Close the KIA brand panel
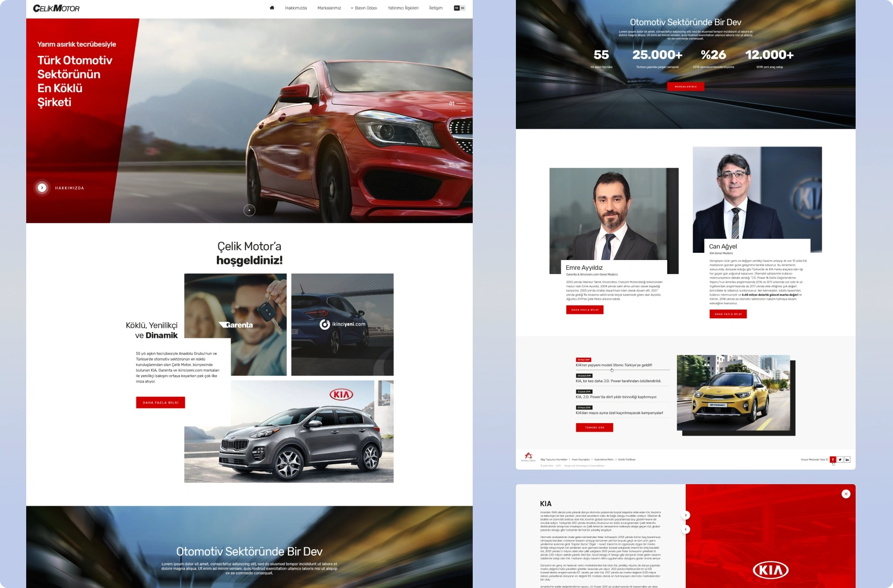This screenshot has height=588, width=893. (x=846, y=494)
